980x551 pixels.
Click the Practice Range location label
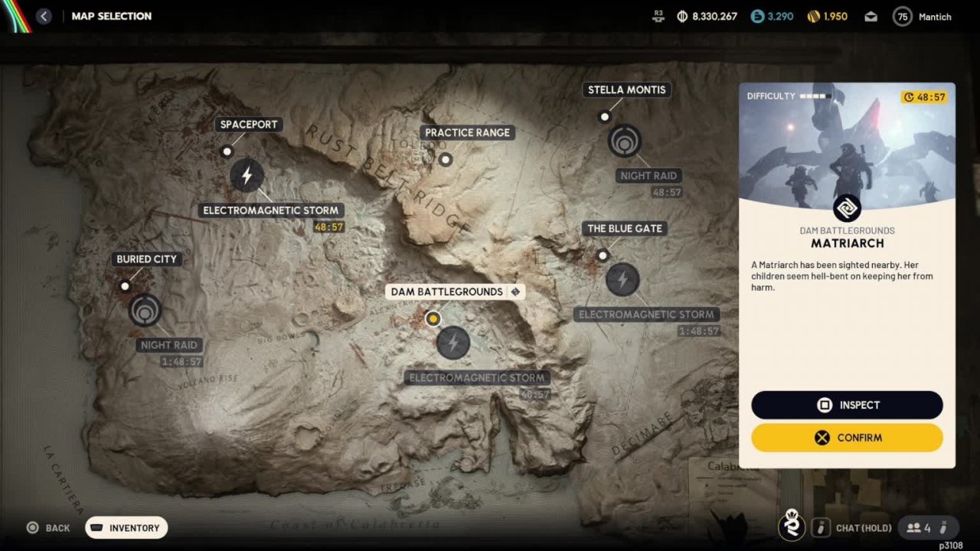point(467,132)
